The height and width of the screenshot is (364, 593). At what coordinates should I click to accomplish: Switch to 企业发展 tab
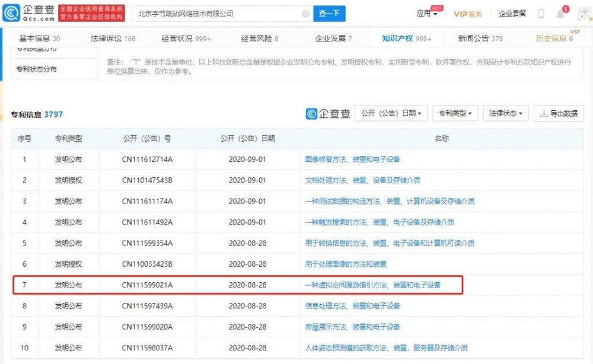(333, 38)
